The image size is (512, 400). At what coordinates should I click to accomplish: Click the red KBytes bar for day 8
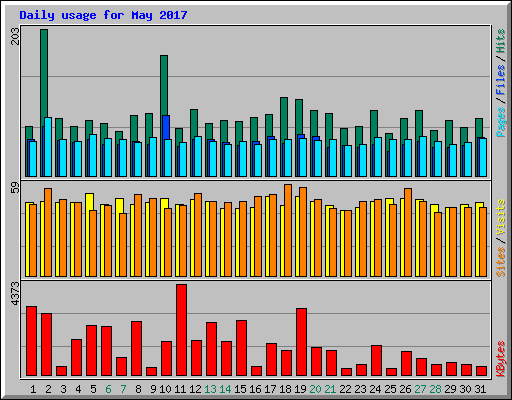tap(136, 349)
